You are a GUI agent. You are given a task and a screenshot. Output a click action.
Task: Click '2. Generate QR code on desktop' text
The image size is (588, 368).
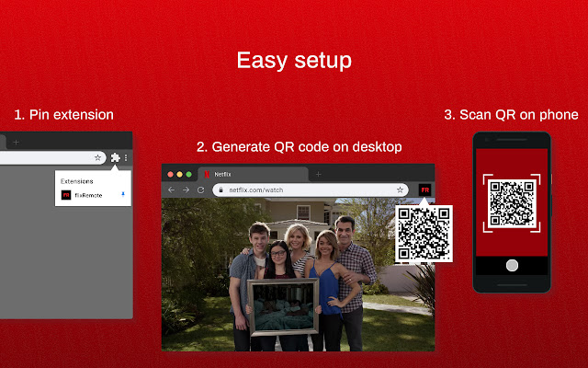pos(300,147)
